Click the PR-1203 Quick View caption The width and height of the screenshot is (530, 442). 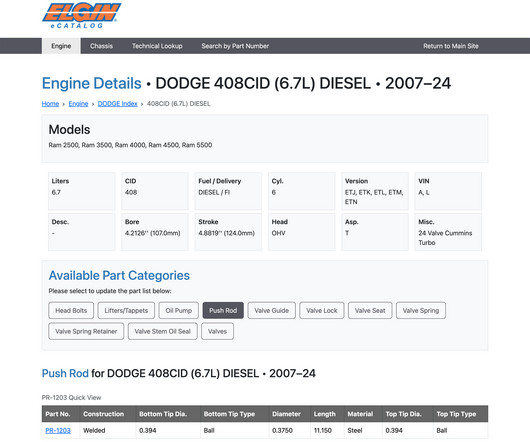click(71, 398)
